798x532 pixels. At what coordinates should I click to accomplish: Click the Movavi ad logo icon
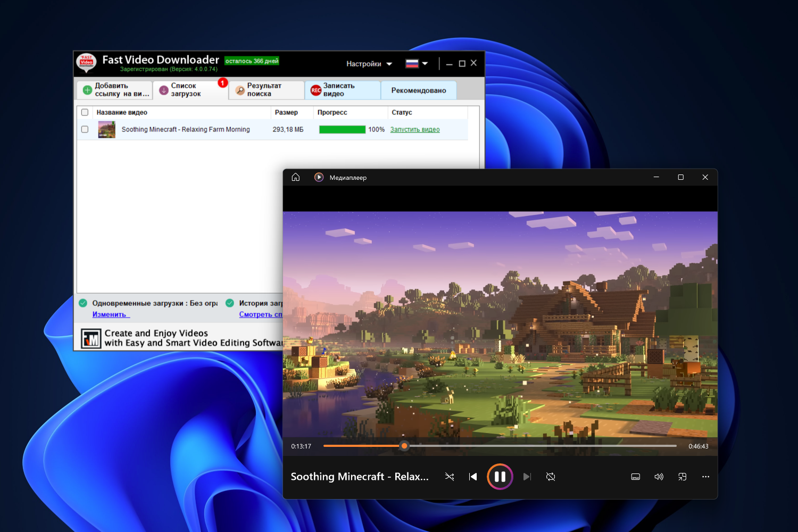coord(91,338)
